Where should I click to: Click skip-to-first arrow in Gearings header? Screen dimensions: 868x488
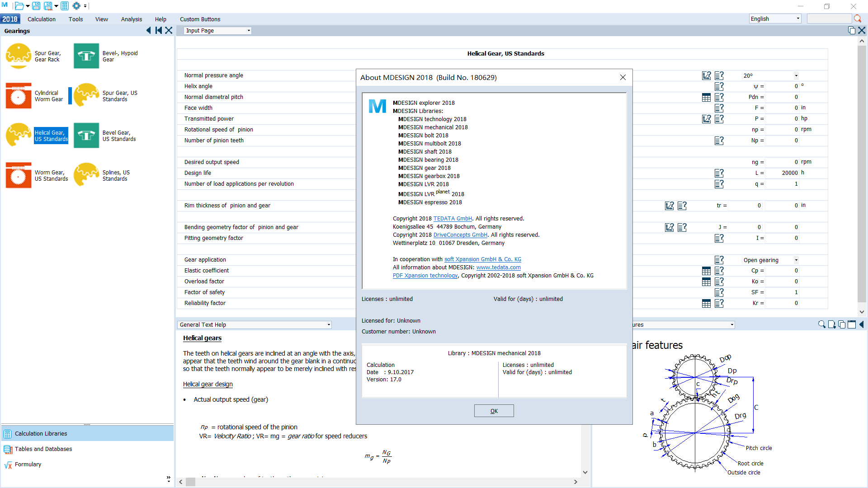click(159, 30)
